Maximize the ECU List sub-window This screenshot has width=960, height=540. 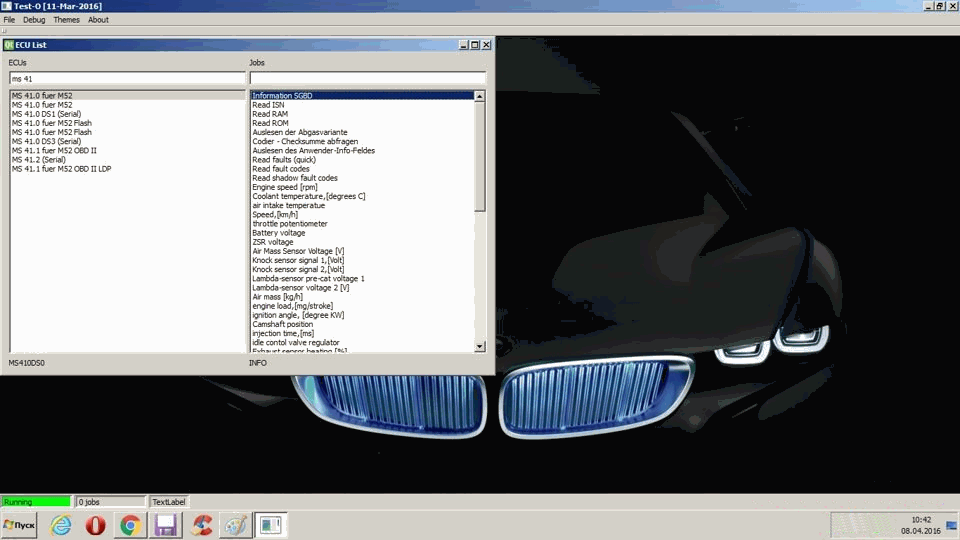pos(474,45)
